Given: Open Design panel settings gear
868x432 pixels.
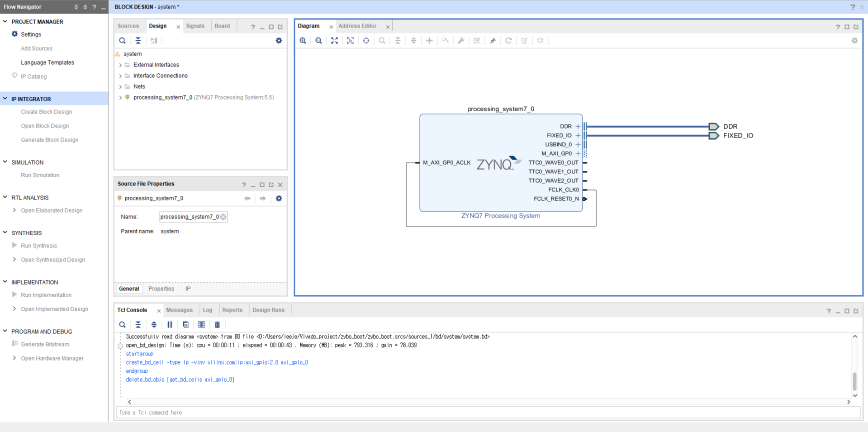Looking at the screenshot, I should (x=279, y=41).
